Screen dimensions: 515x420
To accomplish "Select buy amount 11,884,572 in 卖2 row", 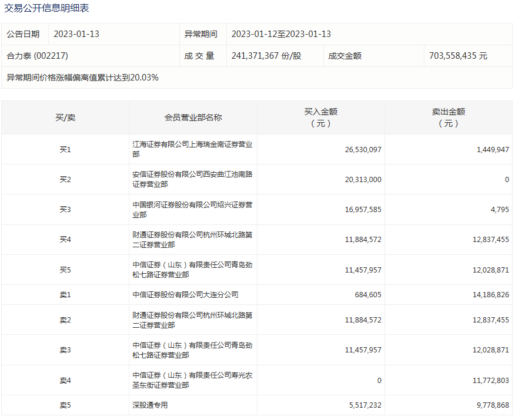I will (x=363, y=320).
